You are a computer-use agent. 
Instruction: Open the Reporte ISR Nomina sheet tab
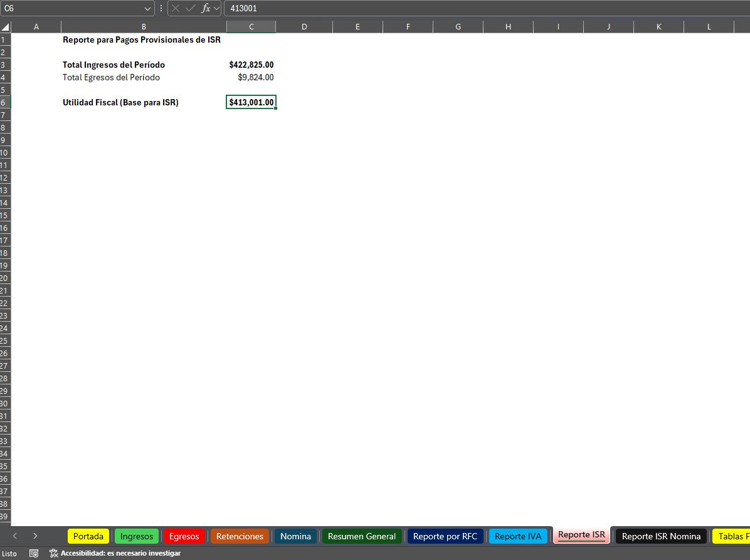click(661, 536)
